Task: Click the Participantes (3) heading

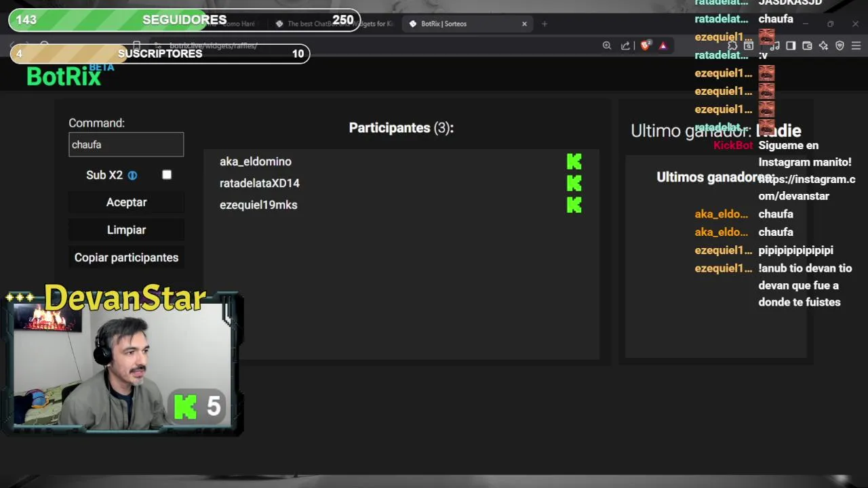Action: click(401, 127)
